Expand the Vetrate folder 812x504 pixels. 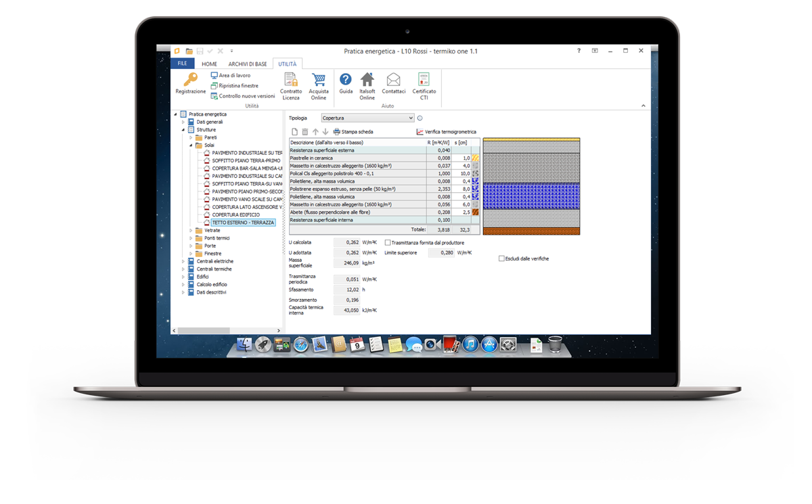pyautogui.click(x=191, y=231)
